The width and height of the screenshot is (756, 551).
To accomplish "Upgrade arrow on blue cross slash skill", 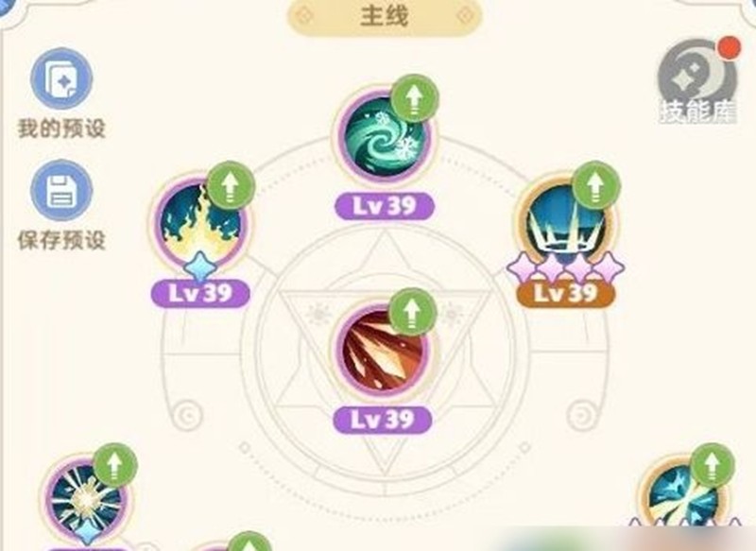I will pyautogui.click(x=713, y=467).
